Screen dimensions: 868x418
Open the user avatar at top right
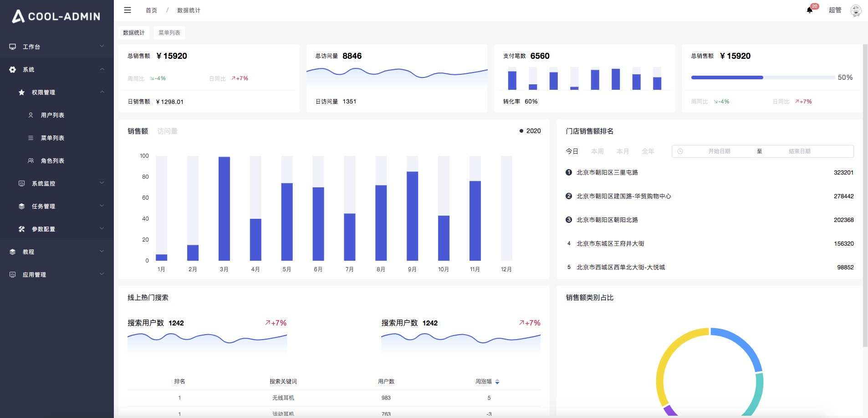click(x=856, y=10)
